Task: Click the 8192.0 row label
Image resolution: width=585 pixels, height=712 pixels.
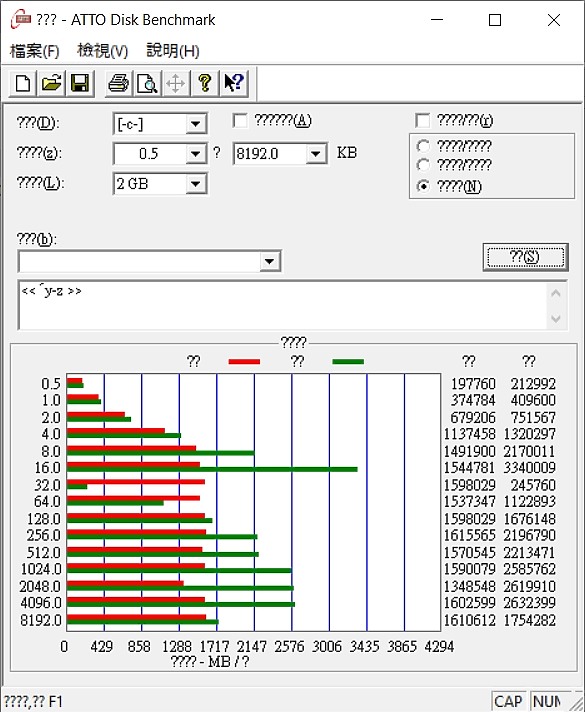Action: (x=40, y=620)
